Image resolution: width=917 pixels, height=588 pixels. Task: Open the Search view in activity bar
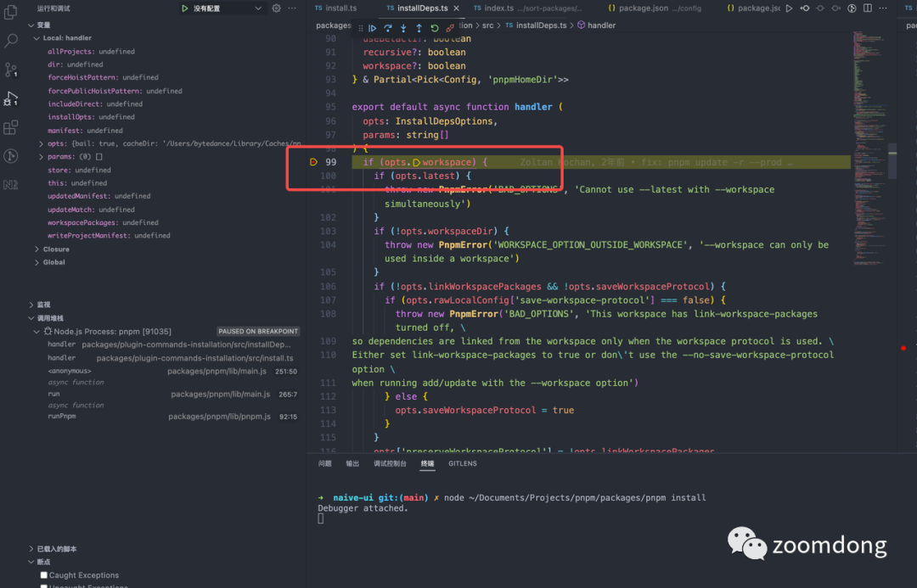click(10, 41)
